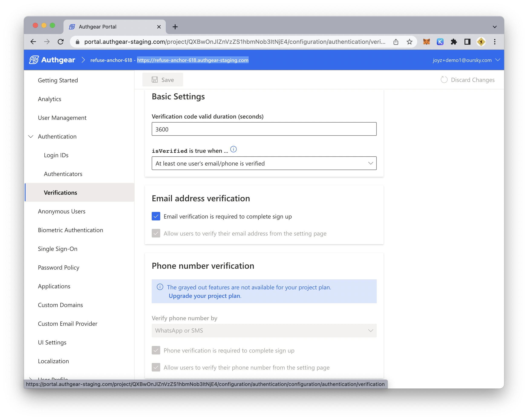Click the MetaMask fox extension icon
528x420 pixels.
tap(426, 42)
